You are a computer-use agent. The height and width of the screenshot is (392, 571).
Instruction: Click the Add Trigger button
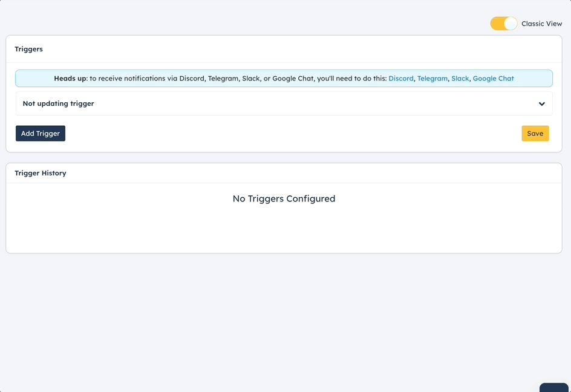pyautogui.click(x=41, y=133)
